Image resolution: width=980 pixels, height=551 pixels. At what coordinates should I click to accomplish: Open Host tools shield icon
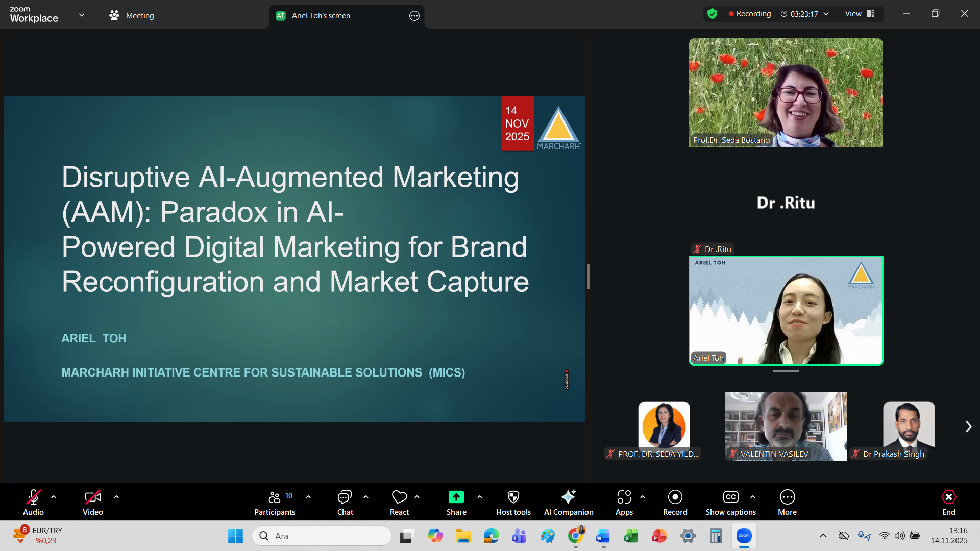(x=513, y=497)
